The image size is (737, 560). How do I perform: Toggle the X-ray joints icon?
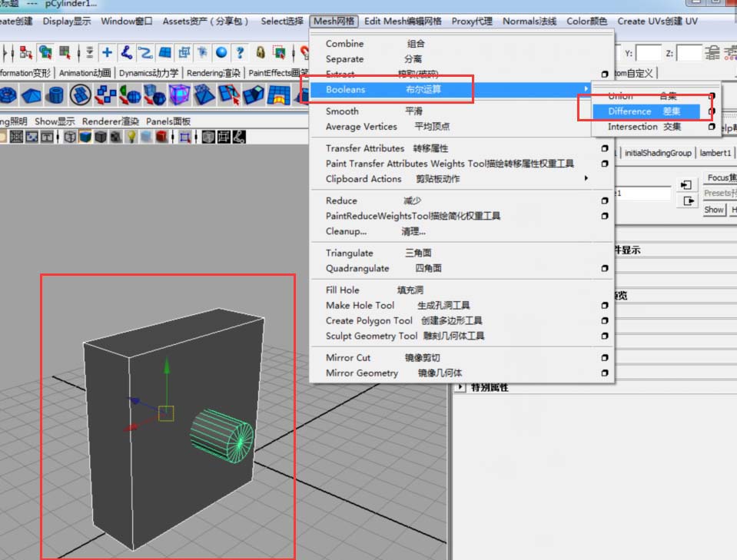point(239,137)
